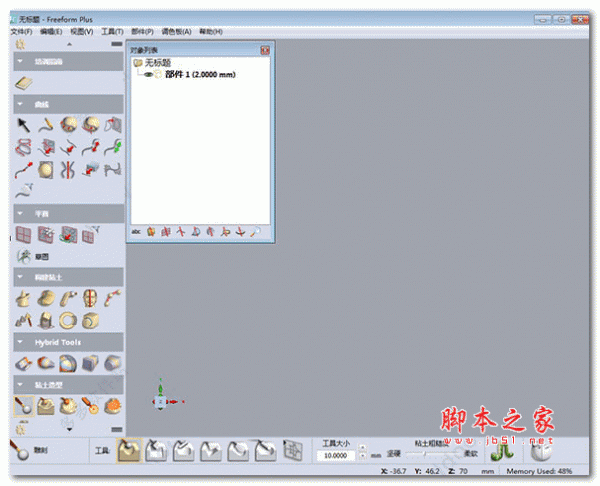Pick the curve tool with green dots

[x=113, y=147]
